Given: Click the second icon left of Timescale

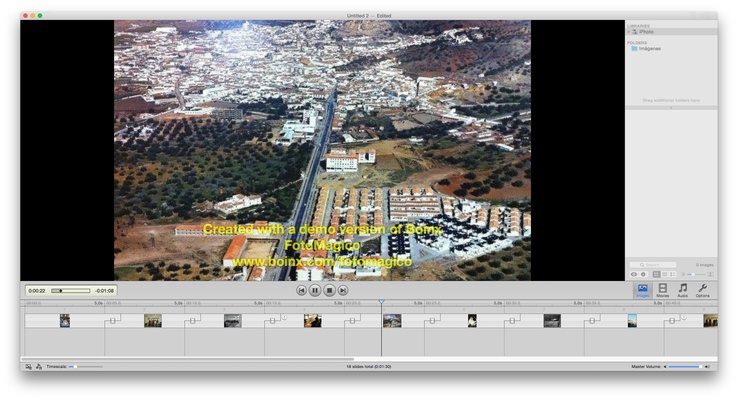Looking at the screenshot, I should (39, 367).
